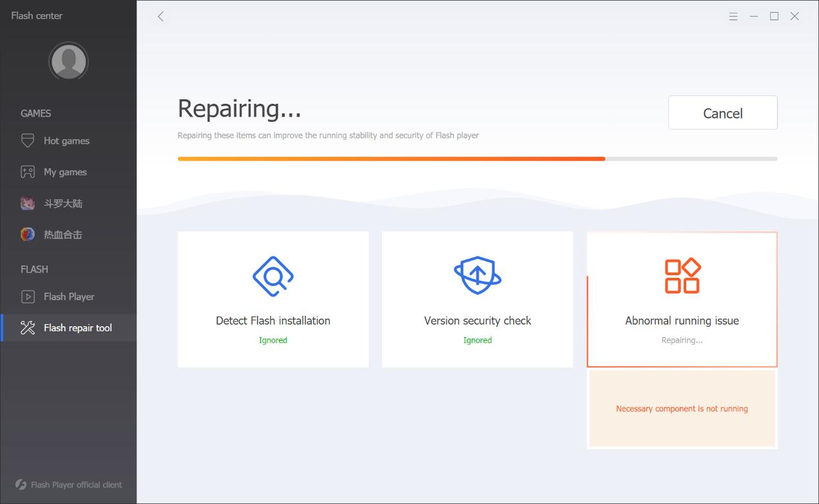This screenshot has width=819, height=504.
Task: Click the user avatar profile picture
Action: click(68, 62)
